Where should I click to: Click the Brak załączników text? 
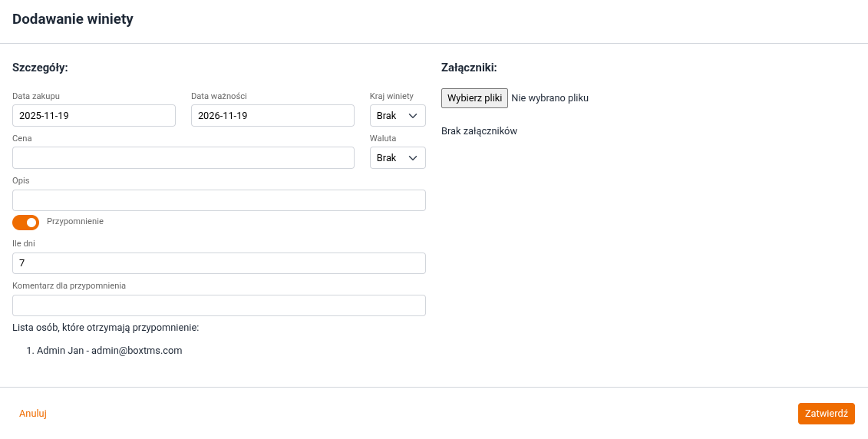[x=479, y=131]
